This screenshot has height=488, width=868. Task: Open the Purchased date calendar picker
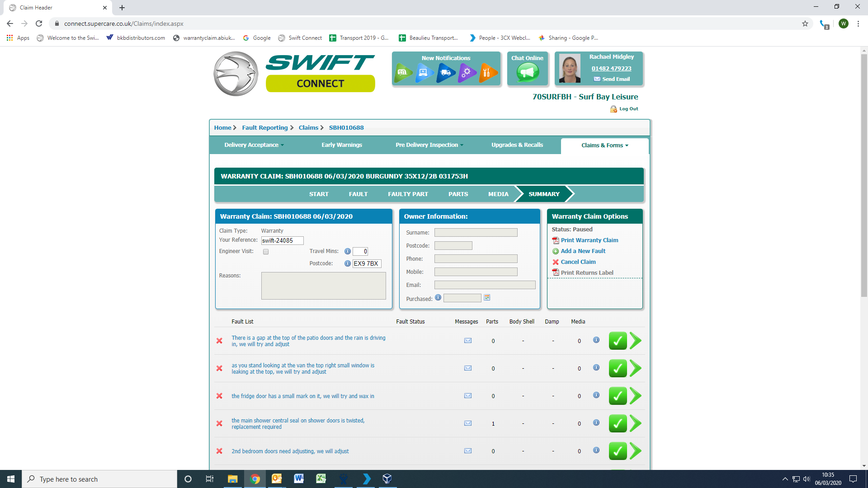487,298
